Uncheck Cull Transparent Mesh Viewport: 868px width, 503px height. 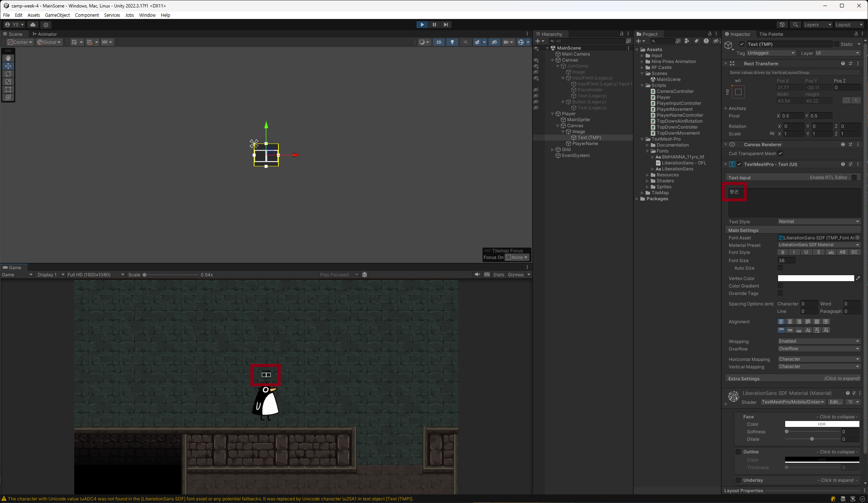(x=780, y=153)
